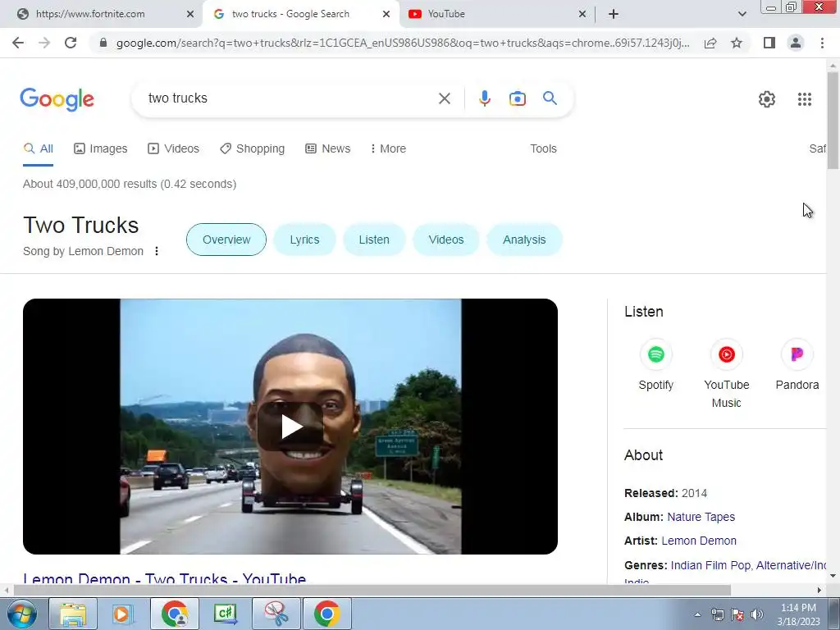Search by image using camera icon
Screen dimensions: 840x630
[517, 98]
